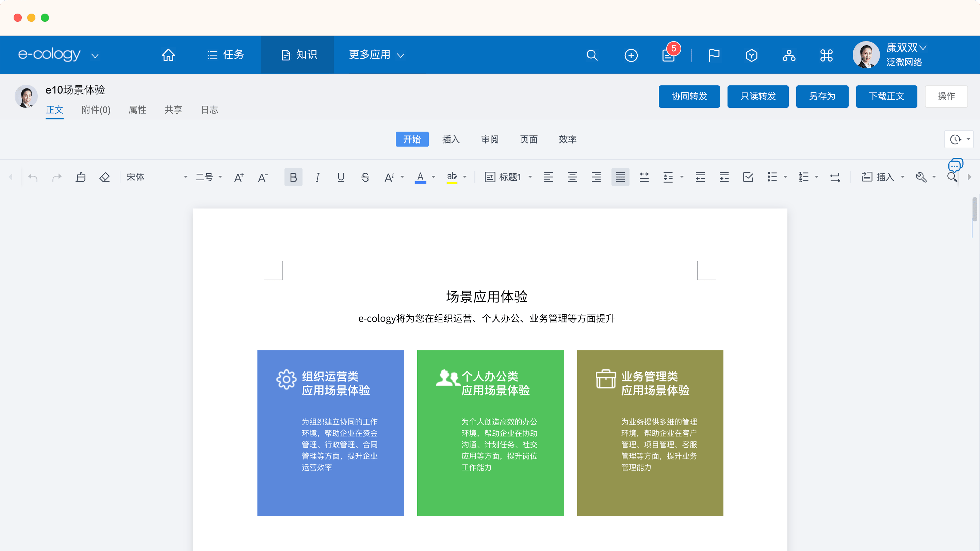Toggle italic formatting
Viewport: 980px width, 551px height.
[317, 177]
